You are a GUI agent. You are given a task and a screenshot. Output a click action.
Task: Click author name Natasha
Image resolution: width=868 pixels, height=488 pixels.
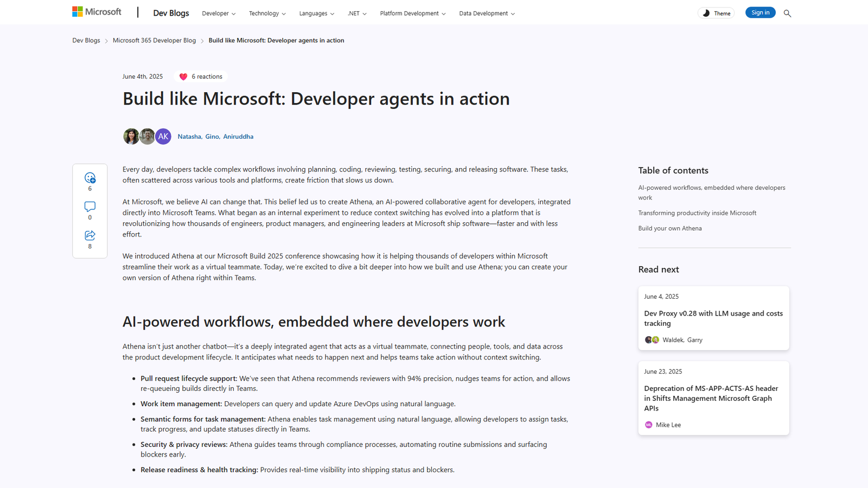click(x=189, y=137)
